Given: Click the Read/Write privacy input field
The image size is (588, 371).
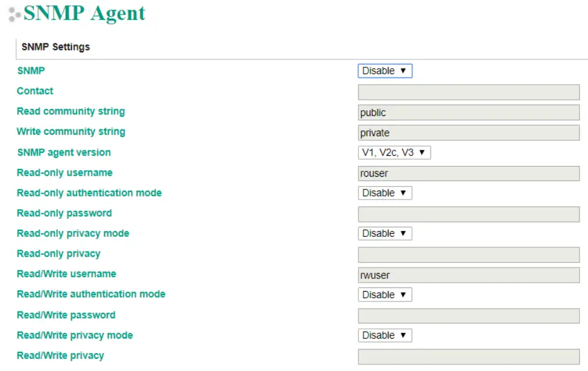Looking at the screenshot, I should tap(468, 357).
